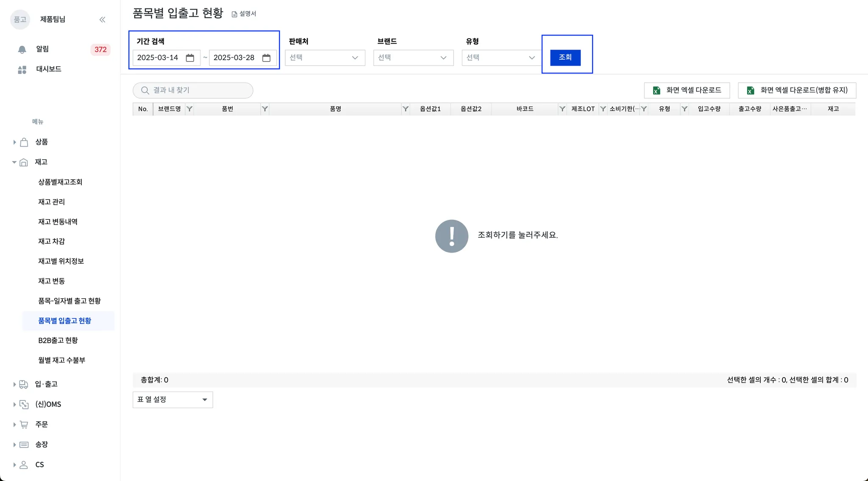Expand the 상품 menu tree
This screenshot has width=868, height=481.
pos(14,142)
